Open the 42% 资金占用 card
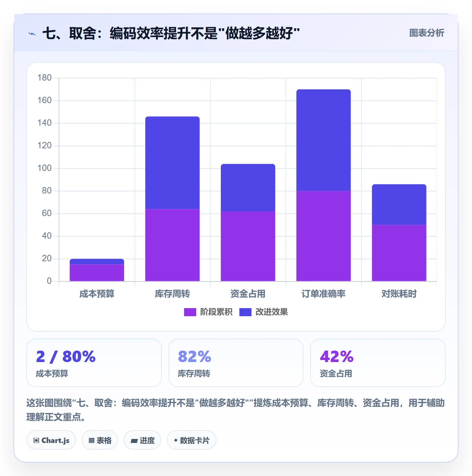The height and width of the screenshot is (476, 472). 378,363
